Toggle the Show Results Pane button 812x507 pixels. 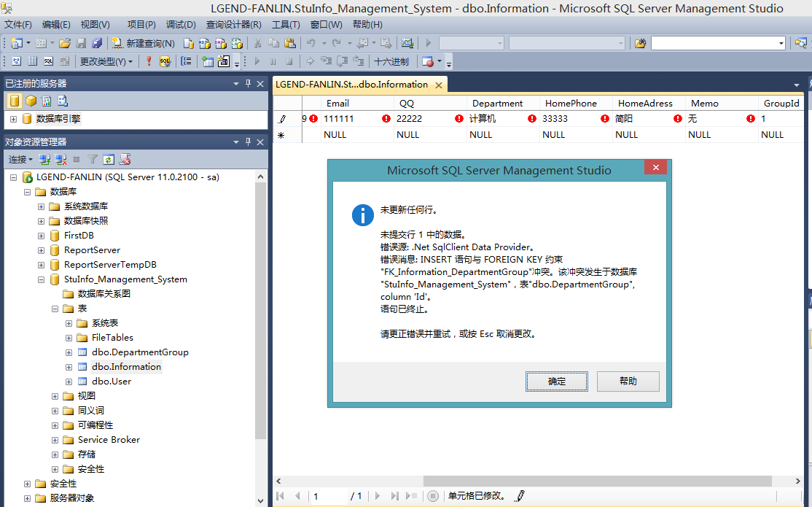tap(64, 61)
